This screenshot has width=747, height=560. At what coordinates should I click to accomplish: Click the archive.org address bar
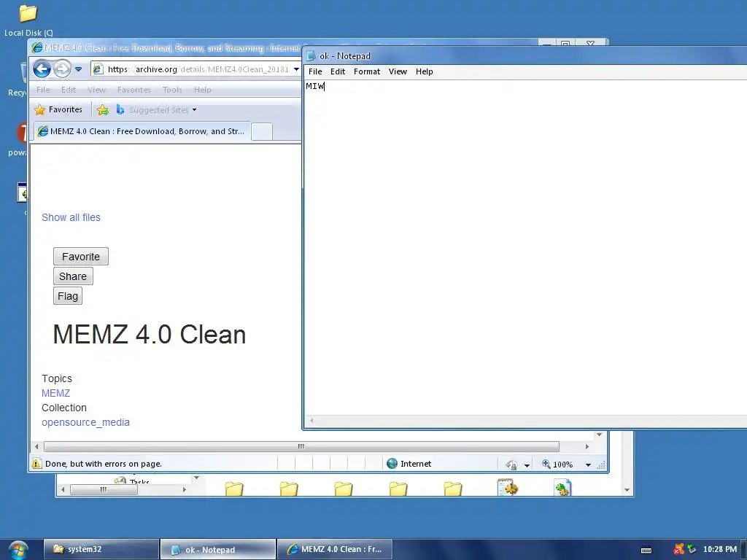[190, 69]
